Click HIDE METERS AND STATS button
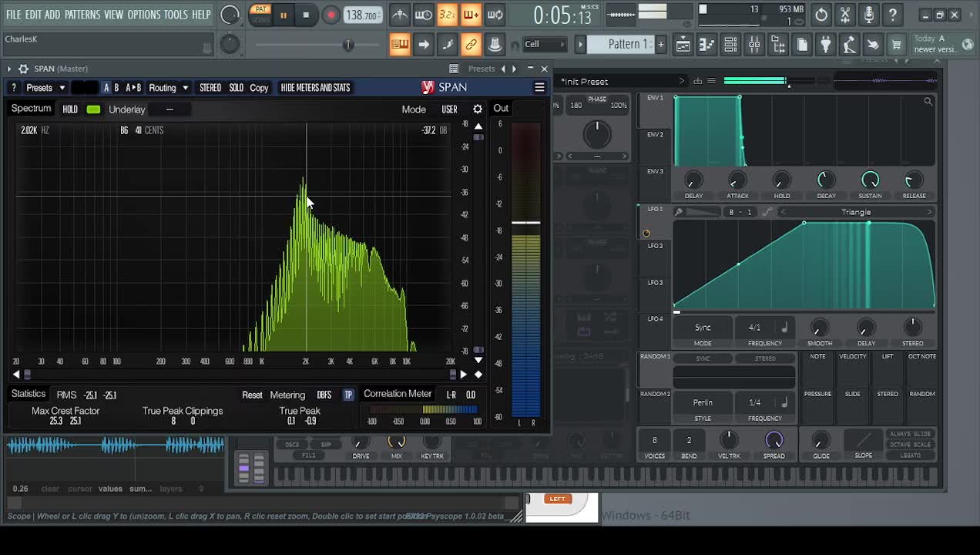Image resolution: width=980 pixels, height=555 pixels. click(x=315, y=88)
